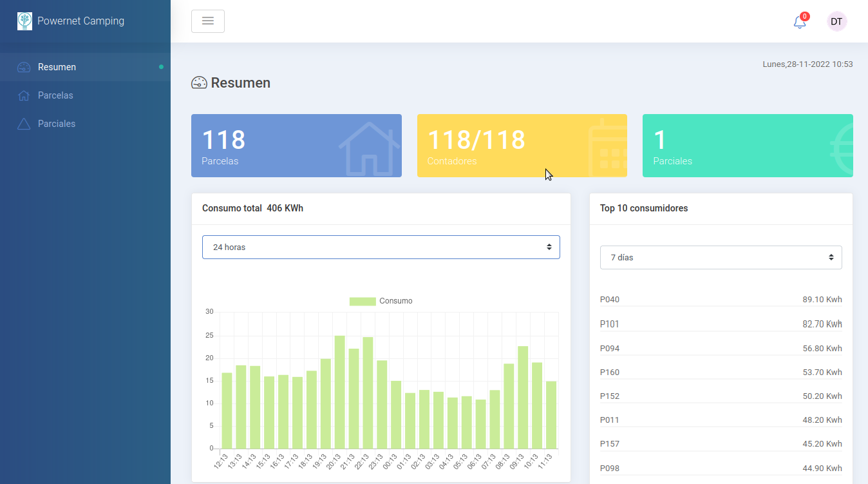This screenshot has height=484, width=868.
Task: Click the 53.70 Kwh value
Action: click(x=822, y=373)
